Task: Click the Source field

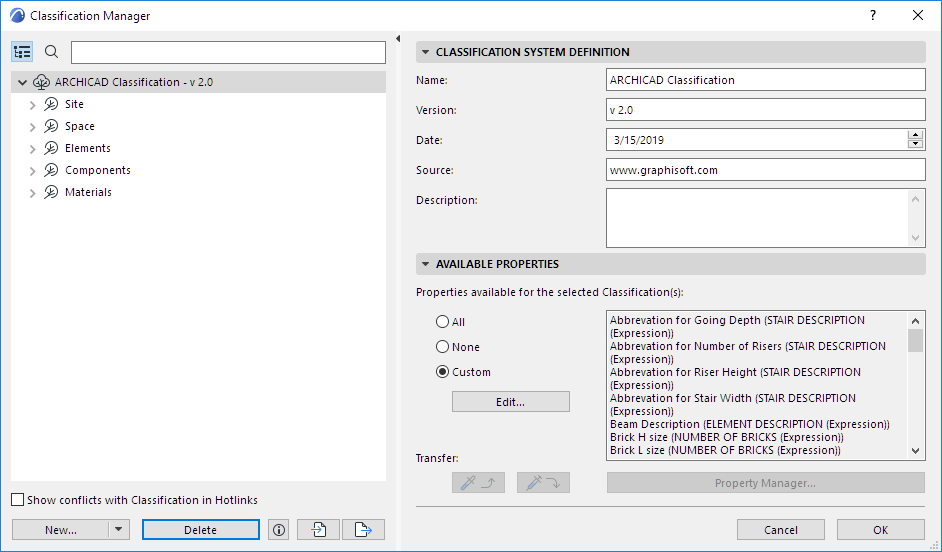Action: click(765, 170)
